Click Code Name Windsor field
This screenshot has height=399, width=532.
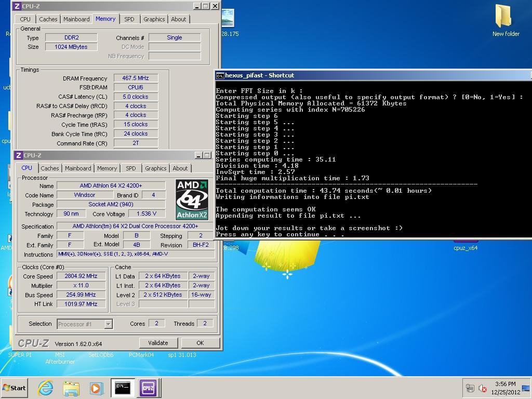coord(85,195)
